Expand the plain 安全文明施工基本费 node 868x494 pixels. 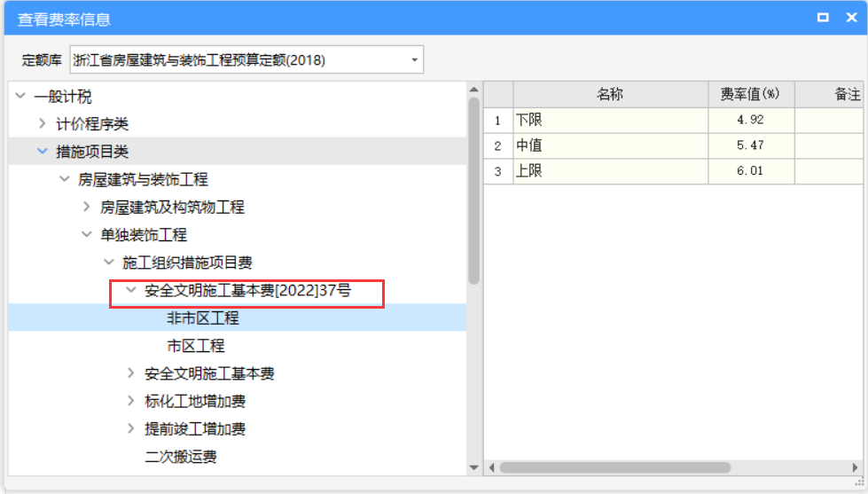click(x=131, y=373)
